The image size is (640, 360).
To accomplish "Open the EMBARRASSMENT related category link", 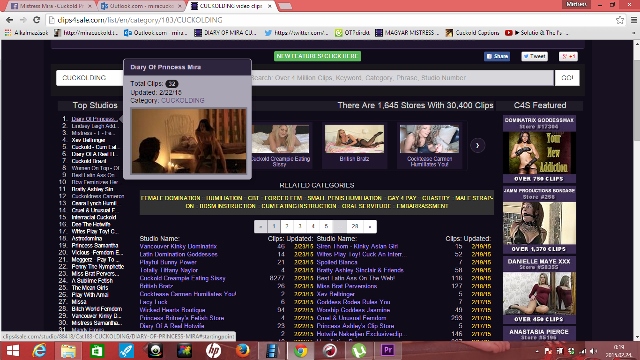I will coord(422,206).
